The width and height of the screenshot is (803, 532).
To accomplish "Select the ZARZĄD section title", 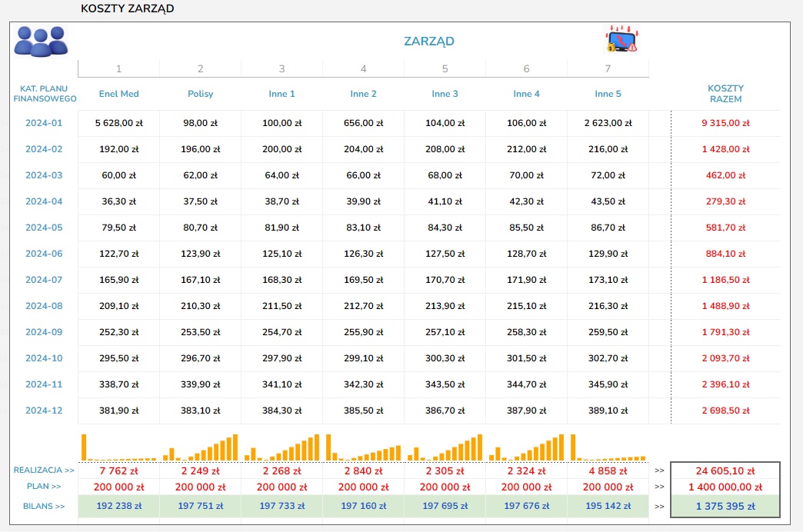I will tap(429, 42).
